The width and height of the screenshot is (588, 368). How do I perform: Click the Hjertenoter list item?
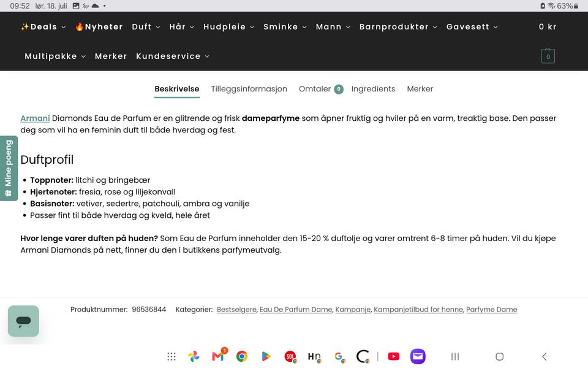click(x=103, y=192)
